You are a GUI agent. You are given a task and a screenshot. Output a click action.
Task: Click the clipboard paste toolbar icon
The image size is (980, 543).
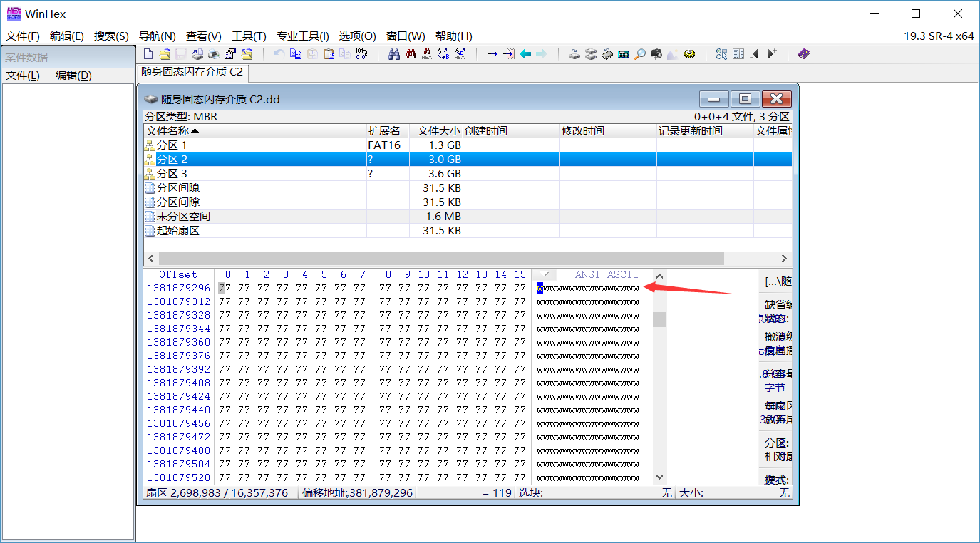click(x=329, y=53)
